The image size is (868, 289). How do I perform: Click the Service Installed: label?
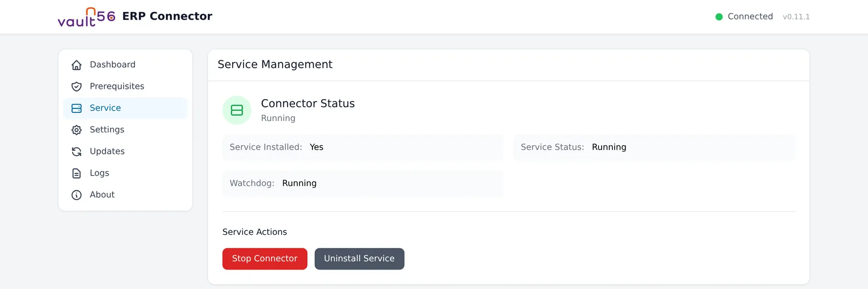click(x=266, y=147)
